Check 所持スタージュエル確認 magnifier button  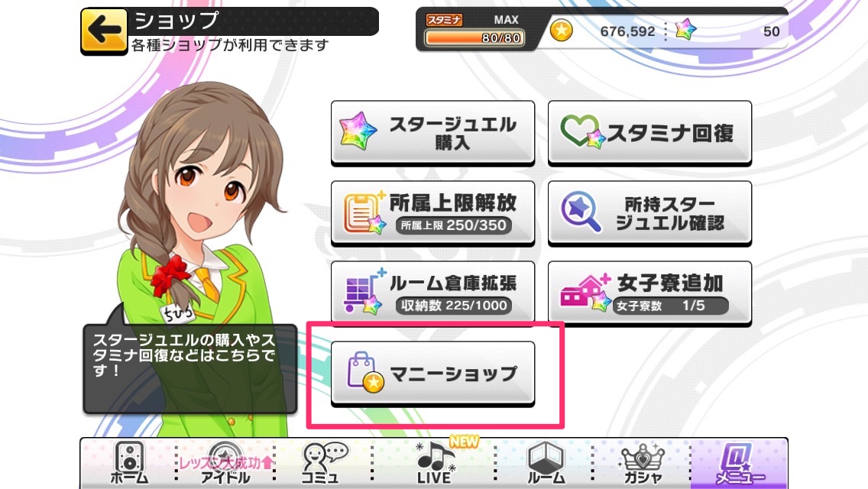coord(650,213)
